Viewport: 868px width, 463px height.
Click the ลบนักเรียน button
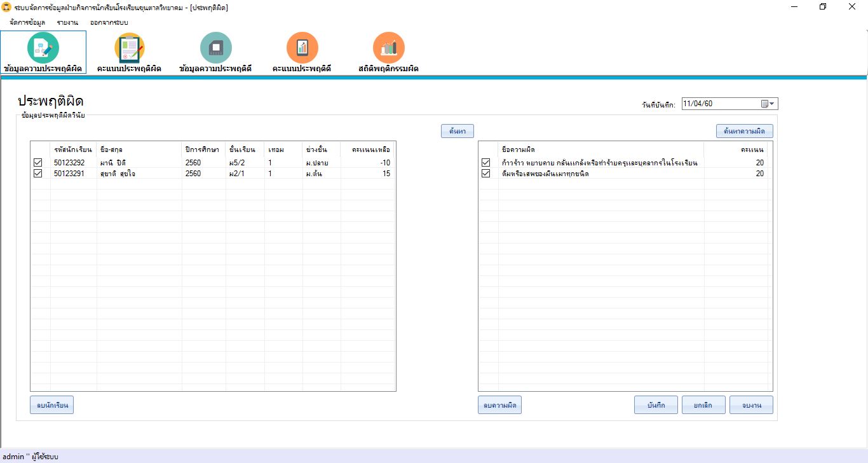52,405
